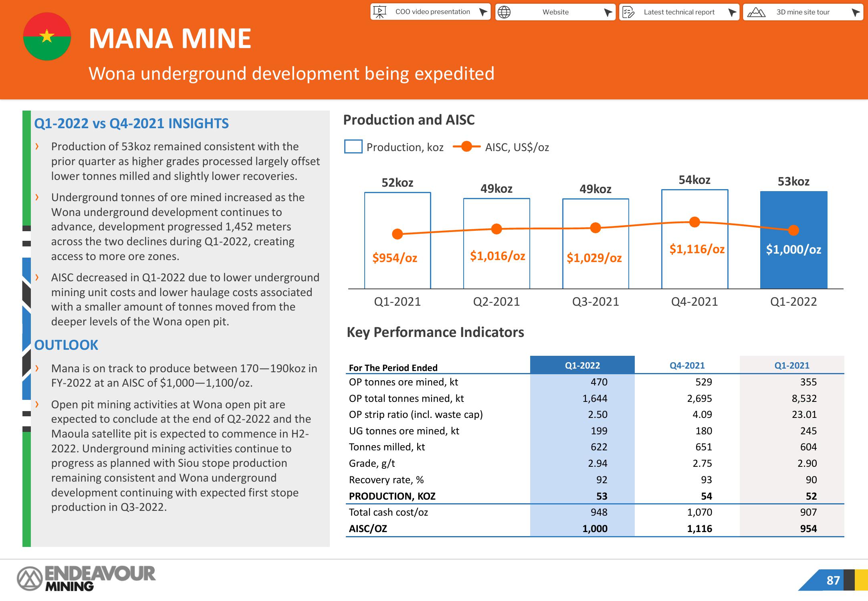This screenshot has height=601, width=868.
Task: Click the Q2-2021 axis label
Action: [497, 302]
